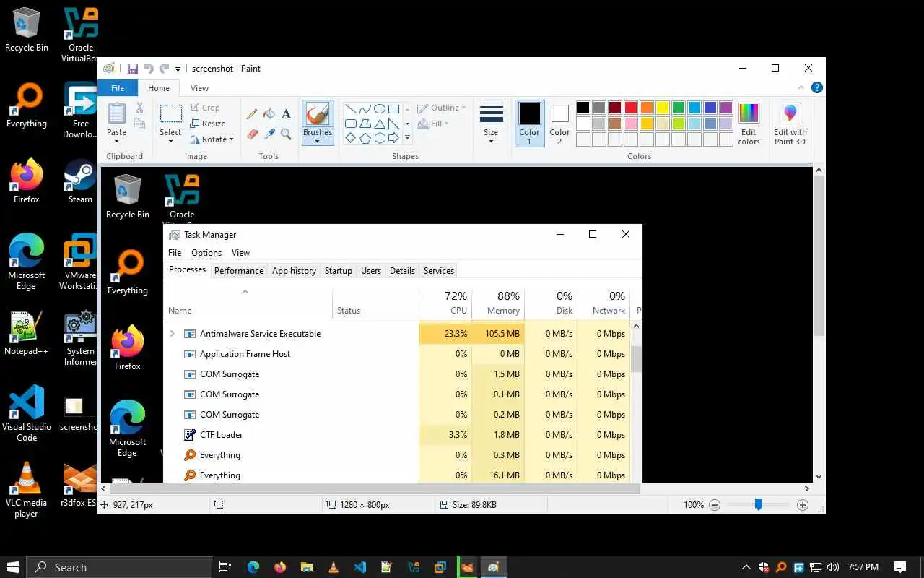Image resolution: width=924 pixels, height=578 pixels.
Task: Select the Text tool
Action: tap(286, 114)
